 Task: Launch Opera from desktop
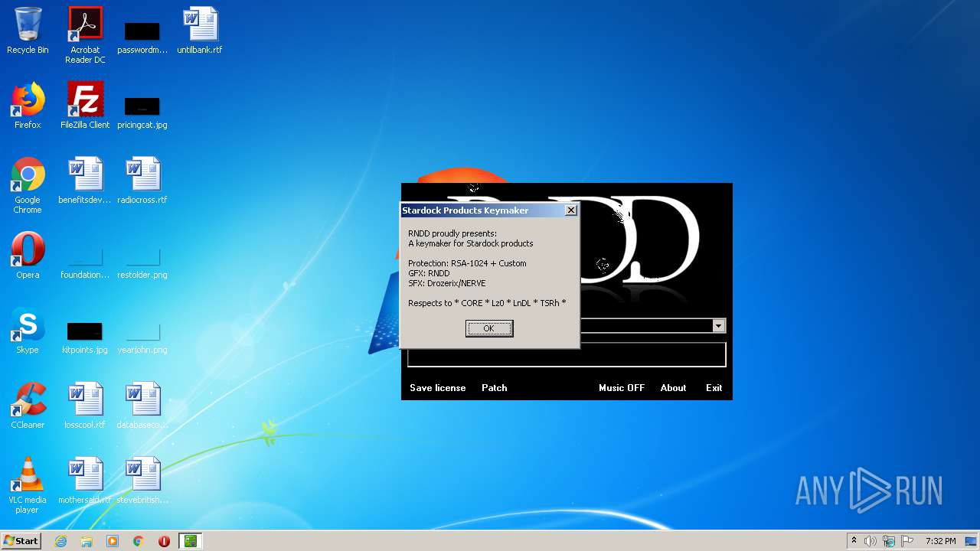tap(28, 256)
